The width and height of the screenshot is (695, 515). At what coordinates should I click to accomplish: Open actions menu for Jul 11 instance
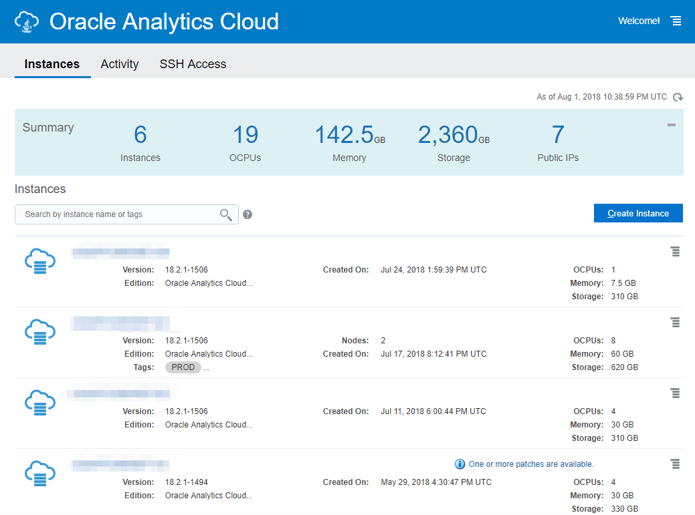click(675, 393)
